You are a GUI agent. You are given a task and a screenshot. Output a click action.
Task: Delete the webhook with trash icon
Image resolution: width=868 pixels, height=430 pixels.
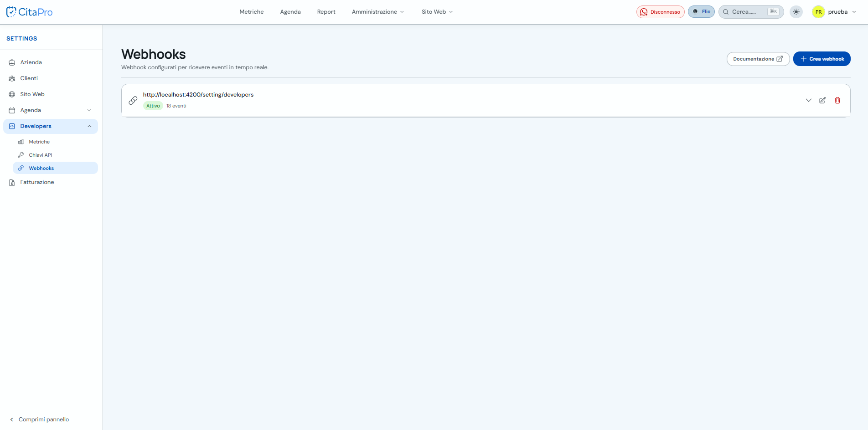pos(837,100)
